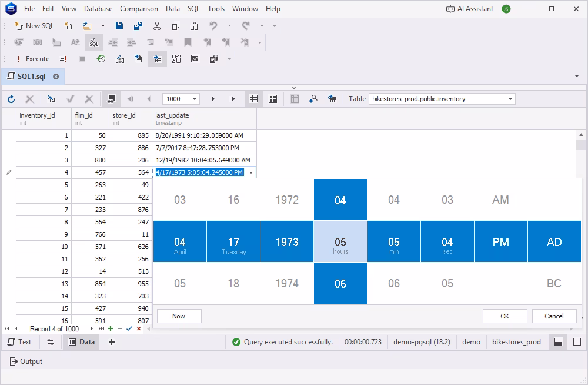
Task: Click the AI Assistant button
Action: click(x=469, y=9)
